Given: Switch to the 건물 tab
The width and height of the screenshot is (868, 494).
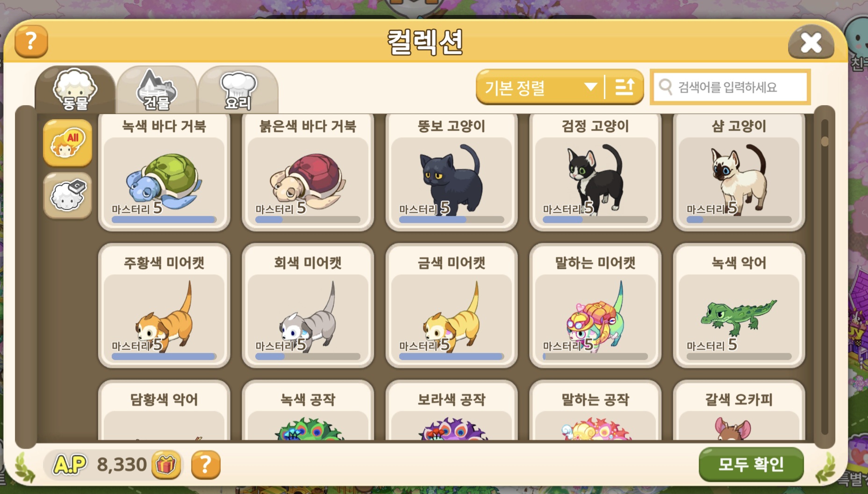Looking at the screenshot, I should [x=157, y=89].
